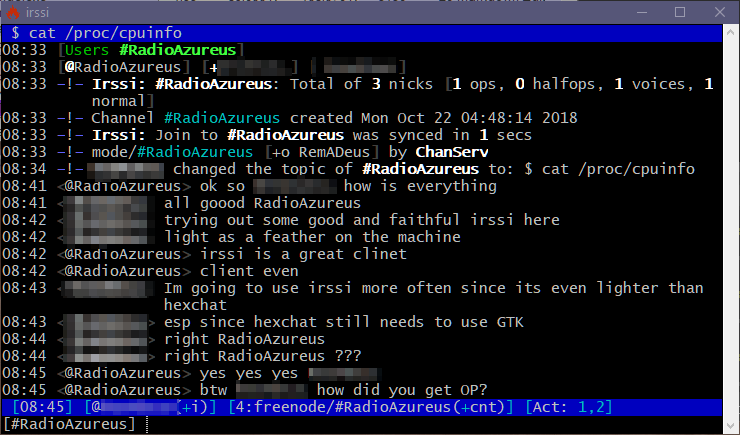Click 'irssi is a great clinet' message
Image resolution: width=740 pixels, height=435 pixels.
(x=303, y=254)
